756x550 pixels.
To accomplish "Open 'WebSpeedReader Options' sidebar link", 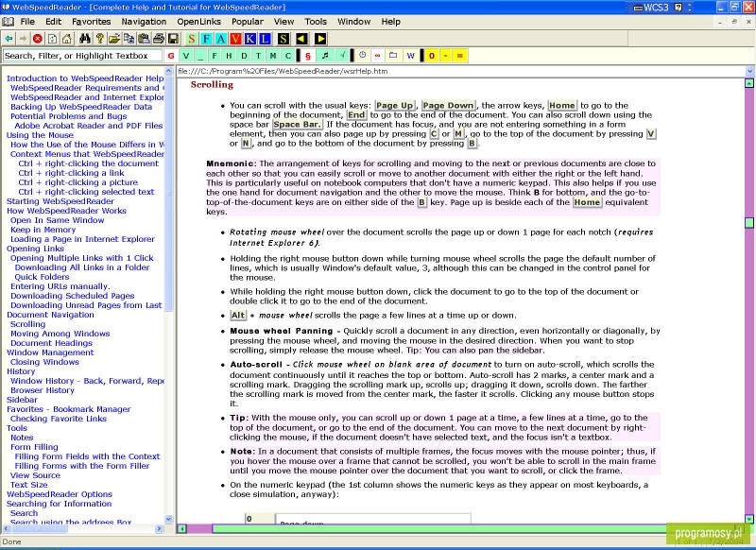I will tap(60, 494).
